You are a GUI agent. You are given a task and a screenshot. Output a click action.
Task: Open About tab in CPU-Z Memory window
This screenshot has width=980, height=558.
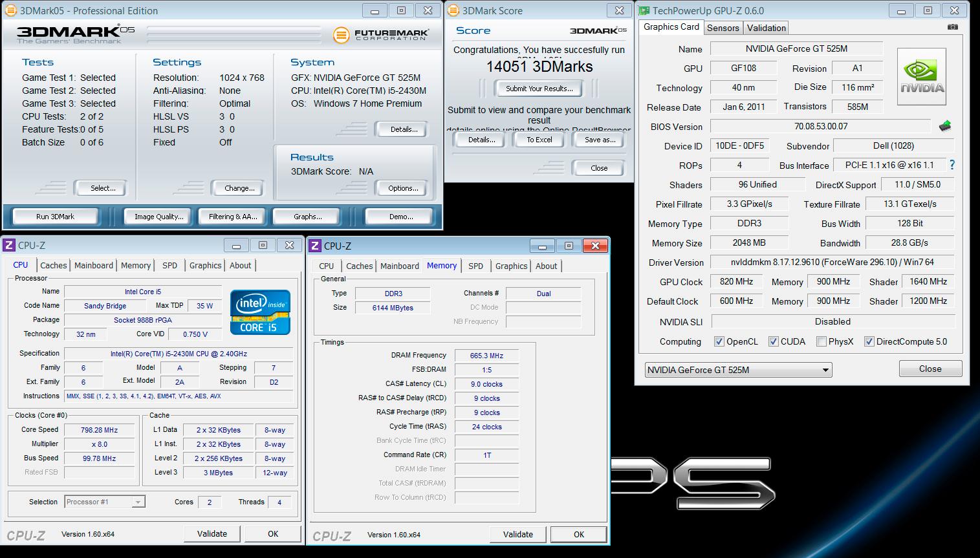546,266
